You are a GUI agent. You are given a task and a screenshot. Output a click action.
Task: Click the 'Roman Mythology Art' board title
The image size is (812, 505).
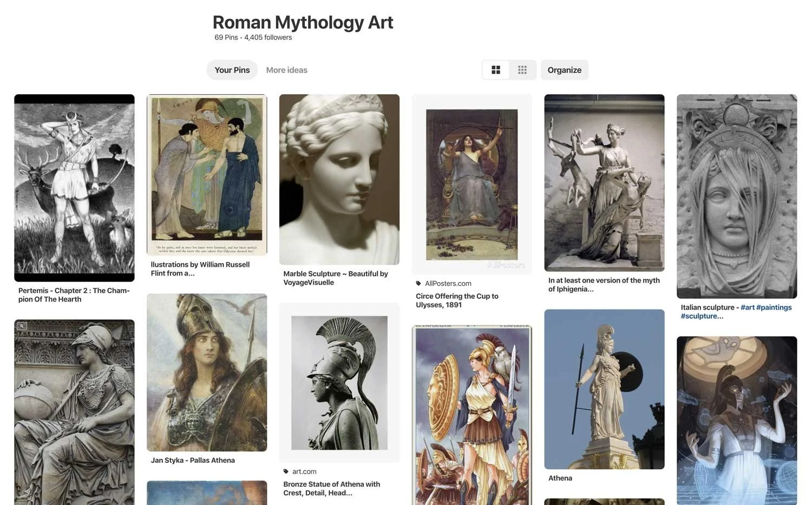coord(303,22)
